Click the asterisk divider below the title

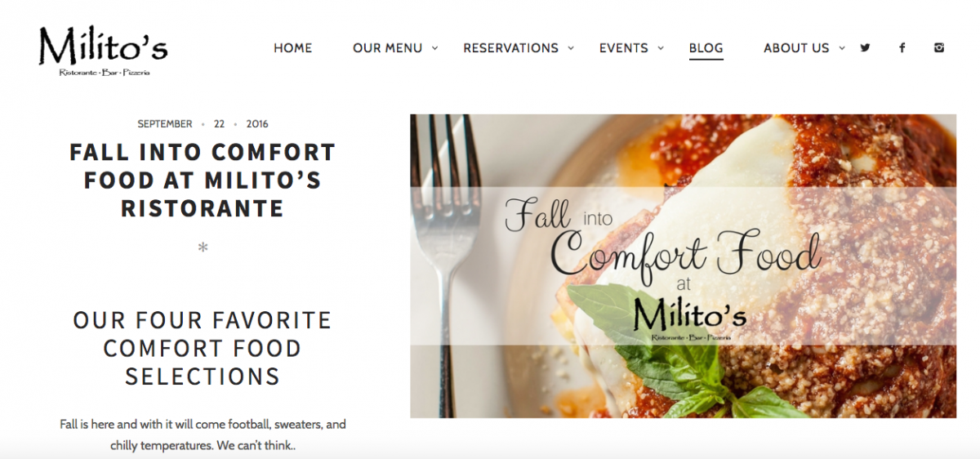coord(203,247)
